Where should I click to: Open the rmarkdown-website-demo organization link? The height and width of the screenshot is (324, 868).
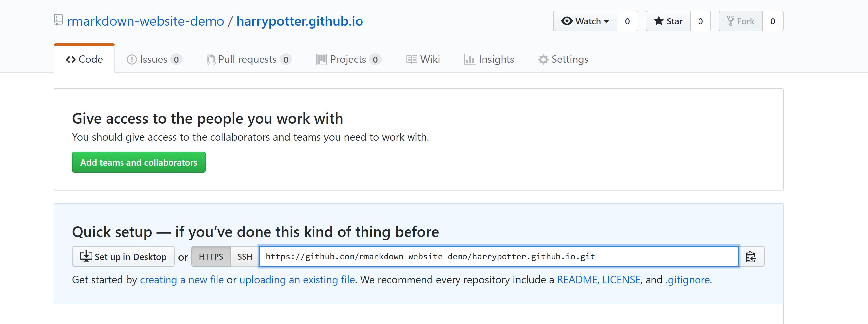(x=146, y=21)
